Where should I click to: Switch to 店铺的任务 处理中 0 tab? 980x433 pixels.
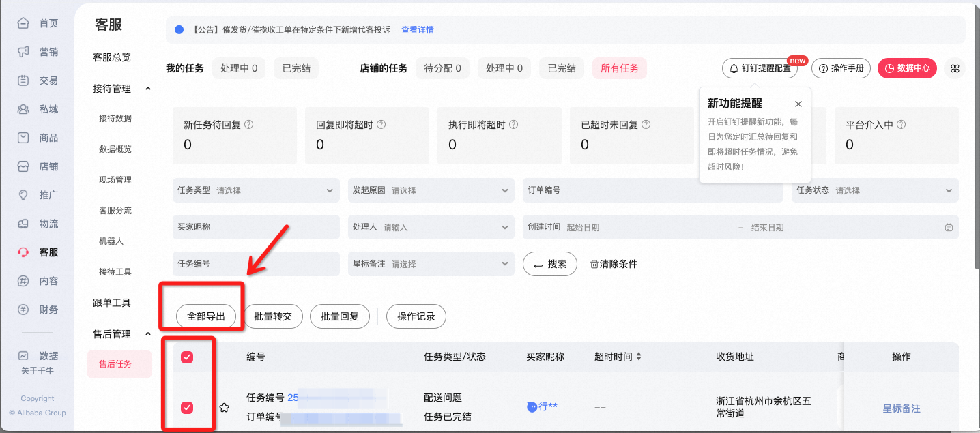[504, 68]
